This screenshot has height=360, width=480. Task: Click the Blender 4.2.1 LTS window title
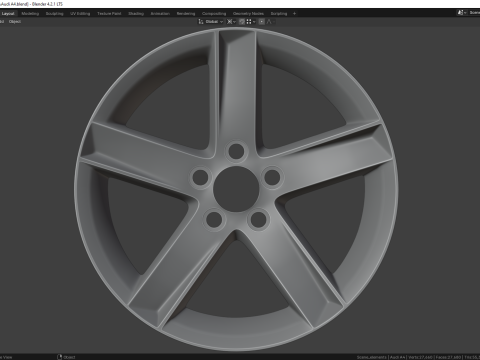click(47, 4)
